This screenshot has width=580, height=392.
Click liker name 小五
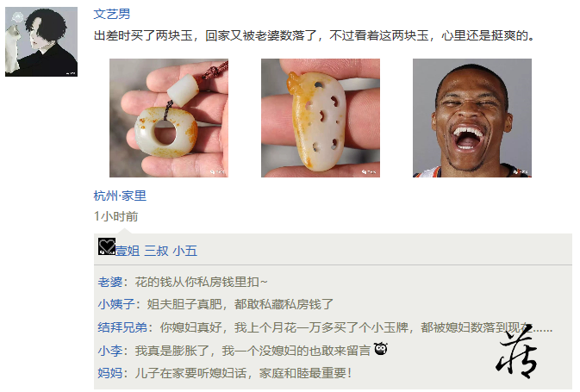(185, 251)
